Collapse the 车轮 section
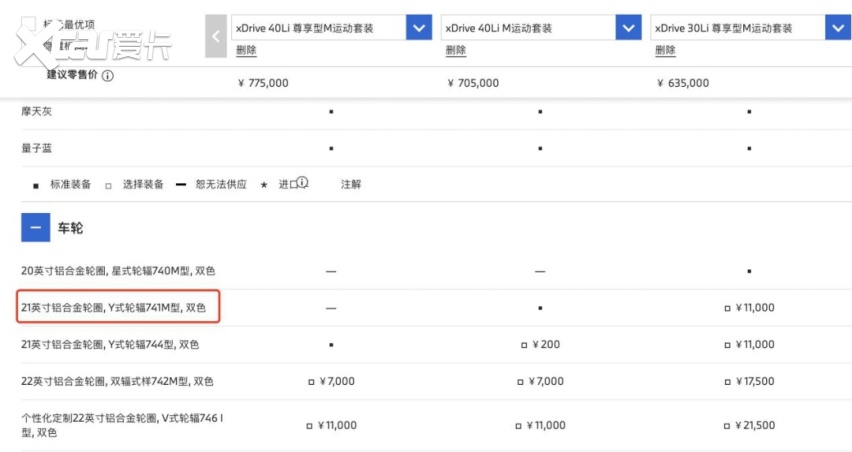852x452 pixels. pyautogui.click(x=35, y=228)
